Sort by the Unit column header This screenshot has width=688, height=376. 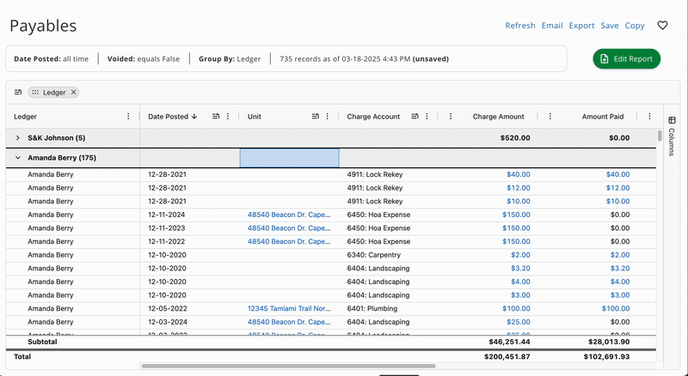tap(254, 116)
